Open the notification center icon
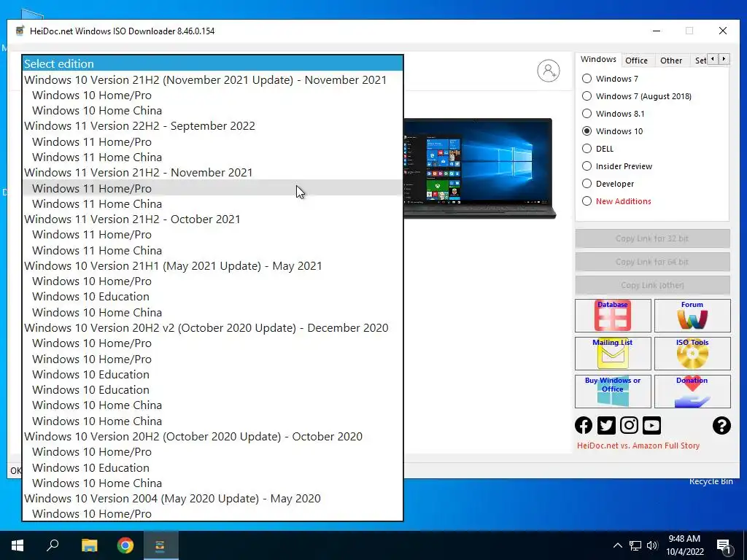The height and width of the screenshot is (560, 747). (724, 545)
